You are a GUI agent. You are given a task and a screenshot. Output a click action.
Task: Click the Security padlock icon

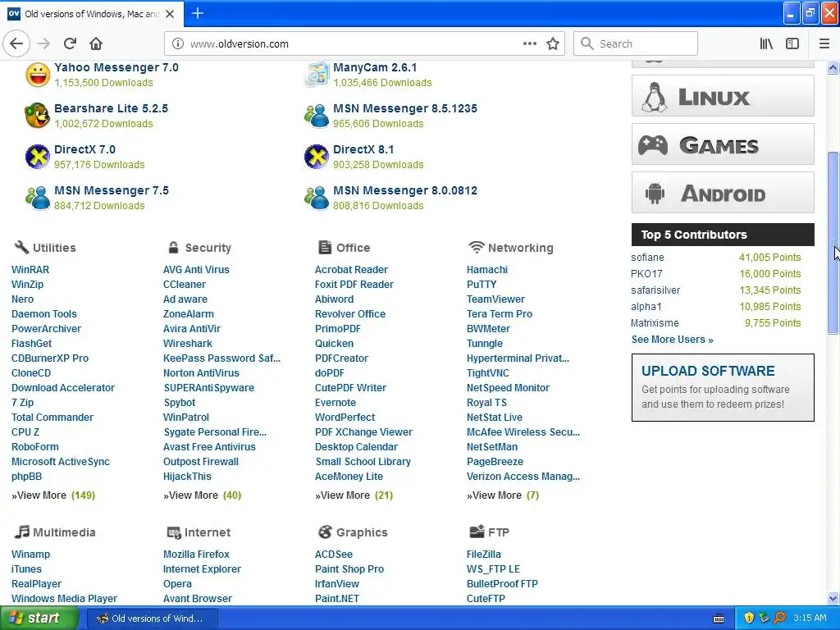[173, 247]
